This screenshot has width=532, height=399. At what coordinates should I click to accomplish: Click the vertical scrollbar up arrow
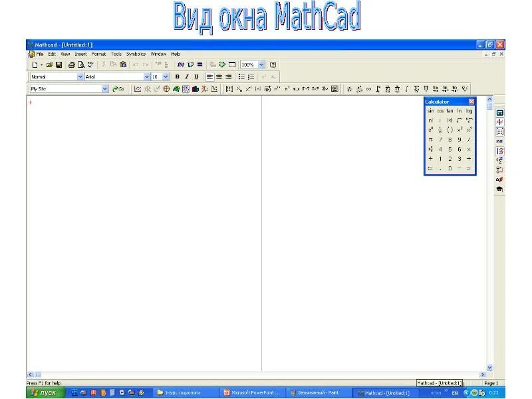(489, 99)
